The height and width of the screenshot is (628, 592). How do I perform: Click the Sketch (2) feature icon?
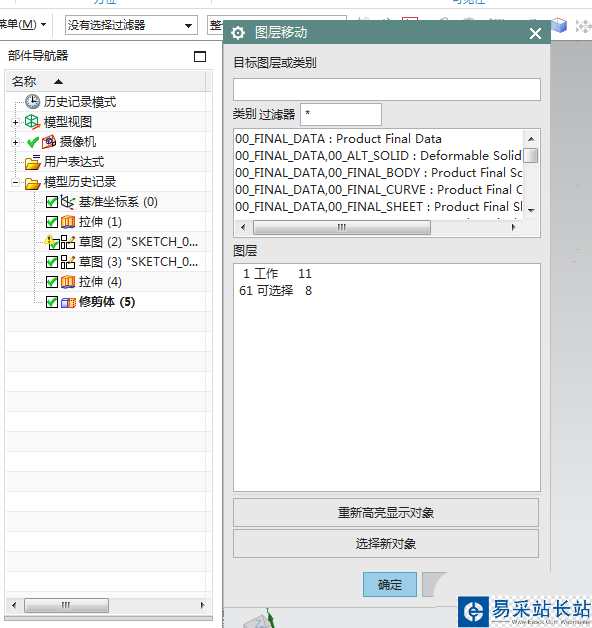point(68,242)
